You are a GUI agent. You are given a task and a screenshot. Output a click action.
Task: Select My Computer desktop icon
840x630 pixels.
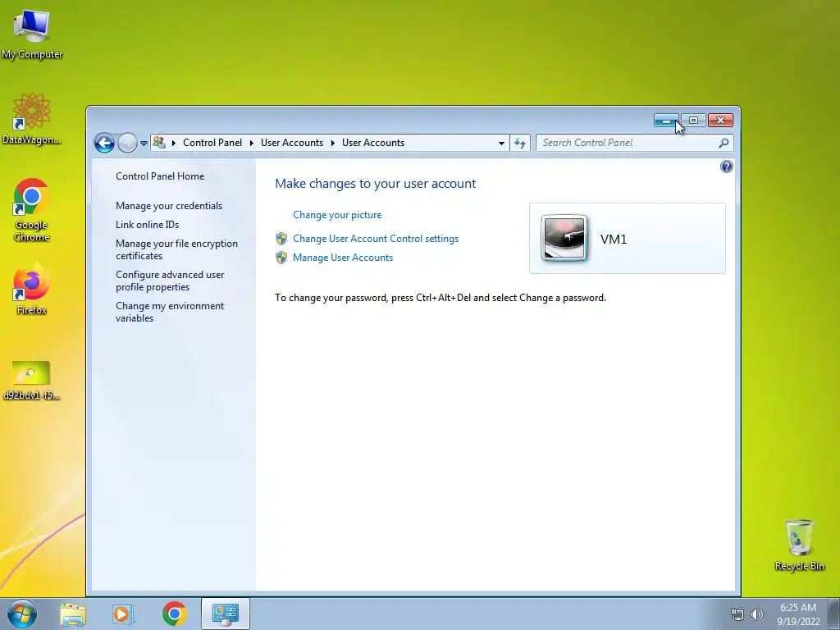coord(32,34)
